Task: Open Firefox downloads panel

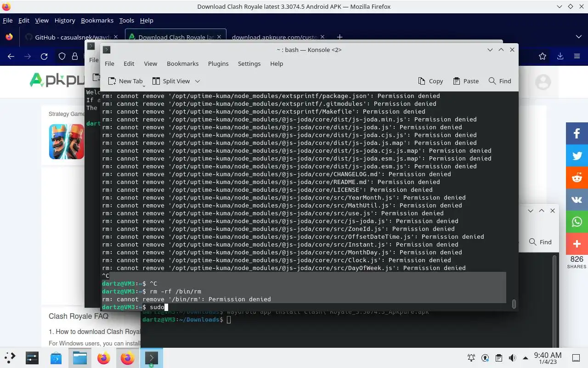Action: pos(560,56)
